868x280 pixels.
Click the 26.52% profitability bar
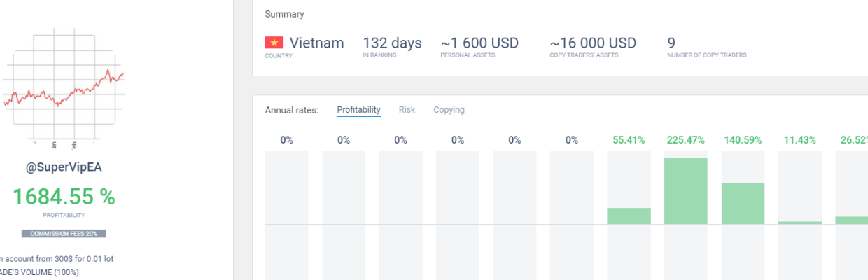tap(852, 220)
